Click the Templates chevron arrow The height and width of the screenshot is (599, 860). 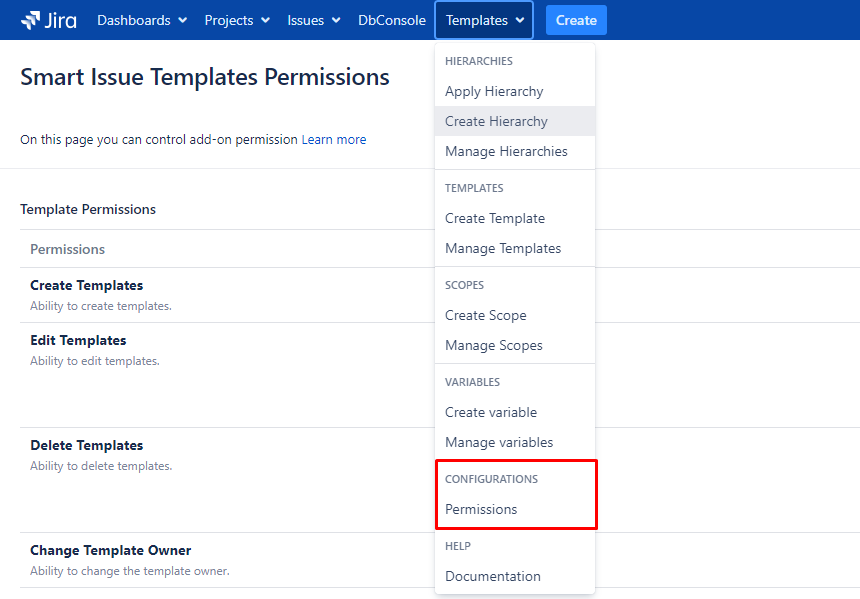coord(520,21)
